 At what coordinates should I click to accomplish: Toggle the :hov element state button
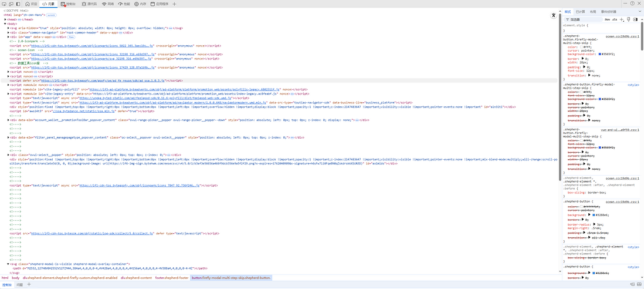click(x=607, y=19)
